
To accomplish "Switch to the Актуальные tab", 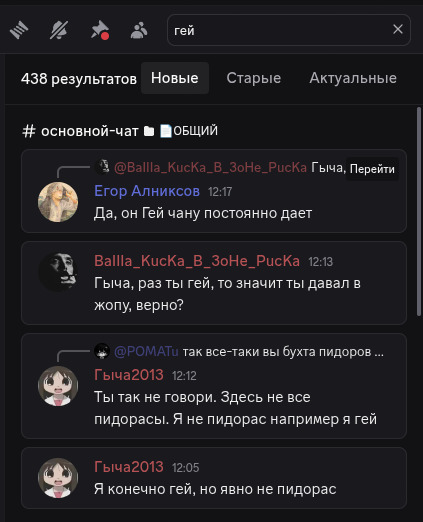I will (353, 78).
